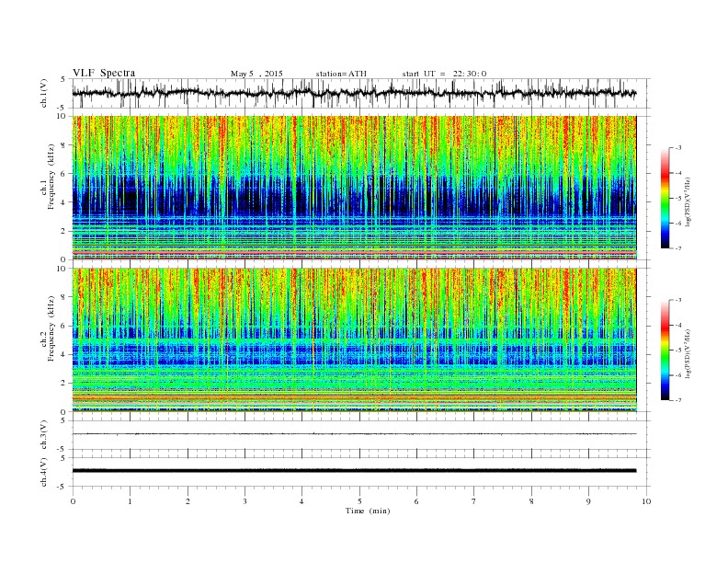Click the '8' kHz tick of ch.1 spectrogram
The width and height of the screenshot is (728, 563).
click(x=64, y=145)
